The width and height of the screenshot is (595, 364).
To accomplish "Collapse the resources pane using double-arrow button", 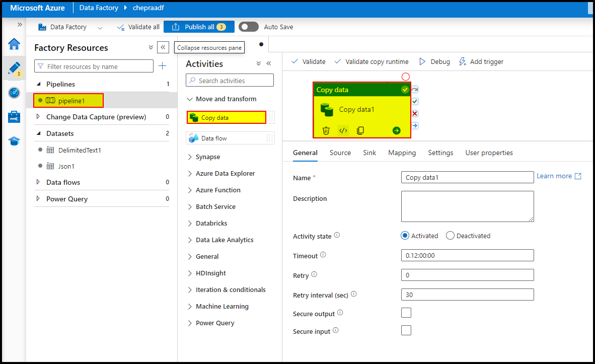I will [163, 47].
